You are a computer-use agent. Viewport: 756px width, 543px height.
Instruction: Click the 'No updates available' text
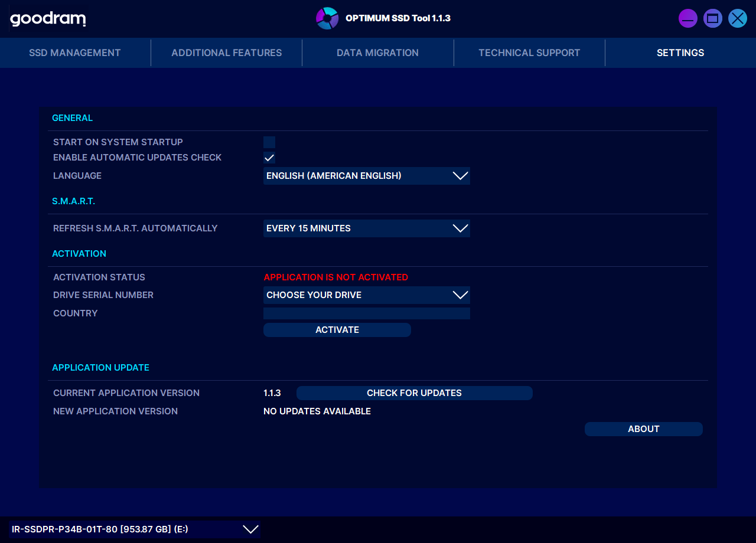click(317, 411)
